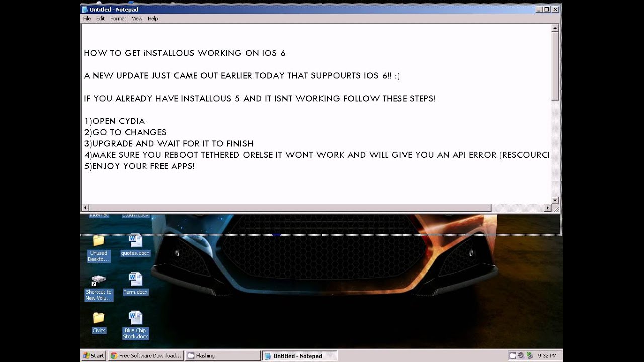Click the horizontal scrollbar right arrow

click(x=548, y=208)
